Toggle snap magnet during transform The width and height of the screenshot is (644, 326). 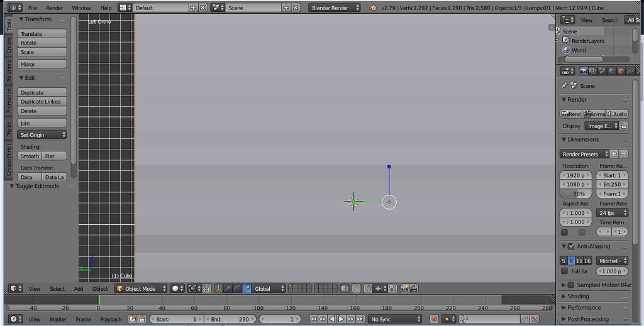coord(368,288)
